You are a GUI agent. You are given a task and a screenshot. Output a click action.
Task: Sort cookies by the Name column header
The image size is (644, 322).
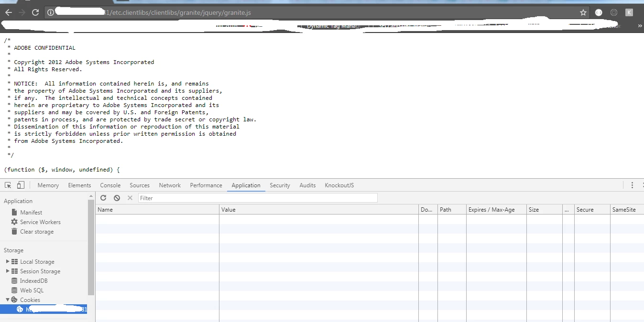pyautogui.click(x=157, y=209)
